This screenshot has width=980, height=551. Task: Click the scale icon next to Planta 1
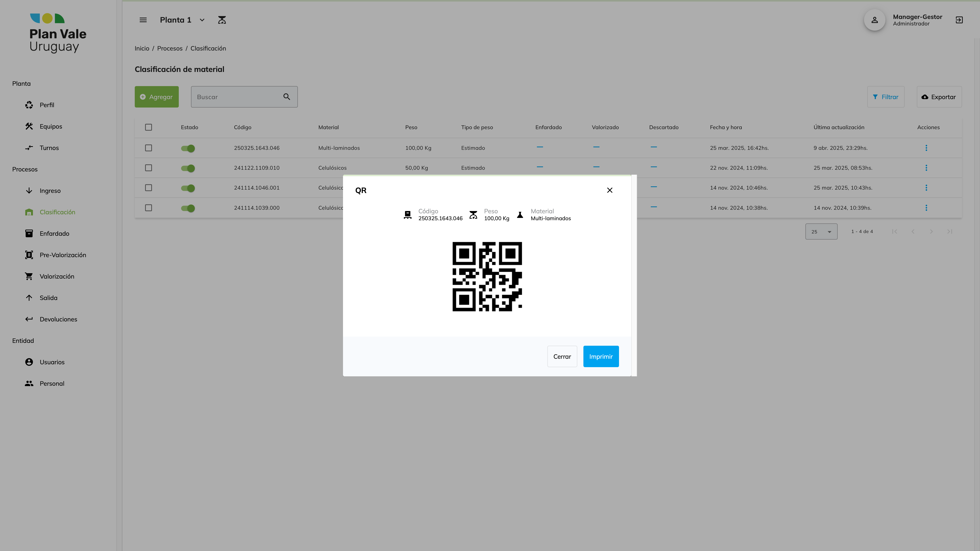222,20
